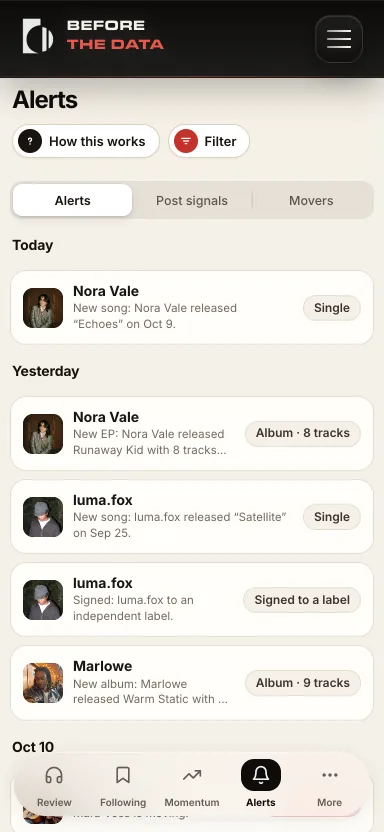Click the Album · 8 tracks badge

[303, 434]
